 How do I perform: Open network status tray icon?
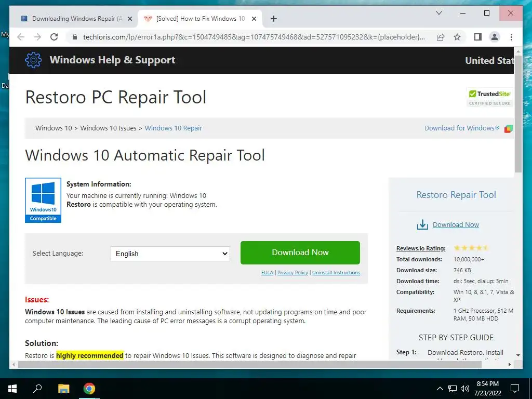click(453, 389)
